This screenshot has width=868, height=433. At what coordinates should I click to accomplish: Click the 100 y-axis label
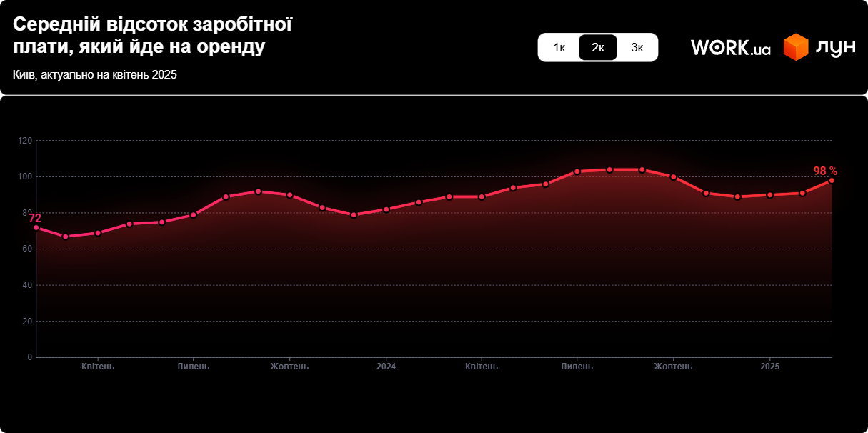tap(25, 177)
